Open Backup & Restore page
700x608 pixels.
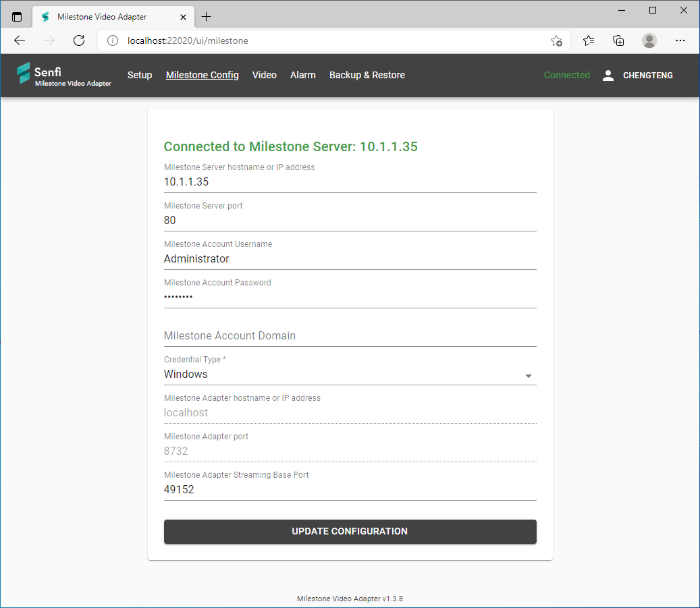[367, 75]
